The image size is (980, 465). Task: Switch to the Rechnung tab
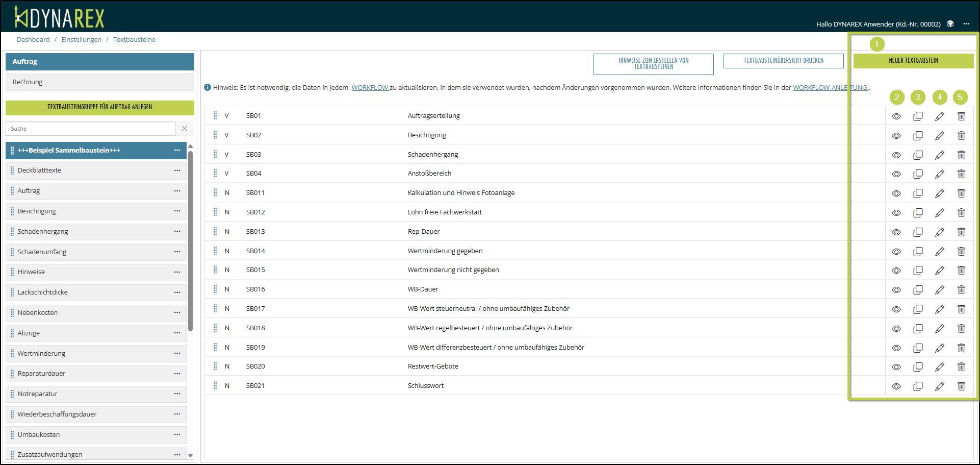tap(99, 82)
